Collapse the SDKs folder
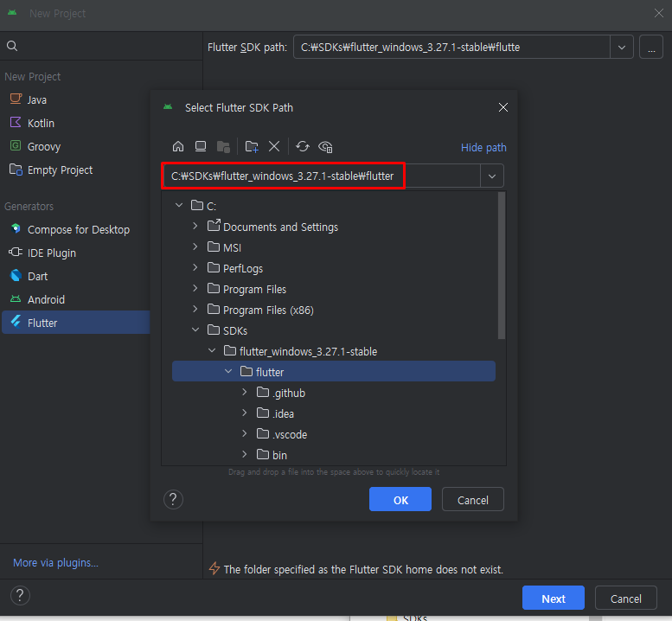Image resolution: width=672 pixels, height=621 pixels. pos(195,330)
